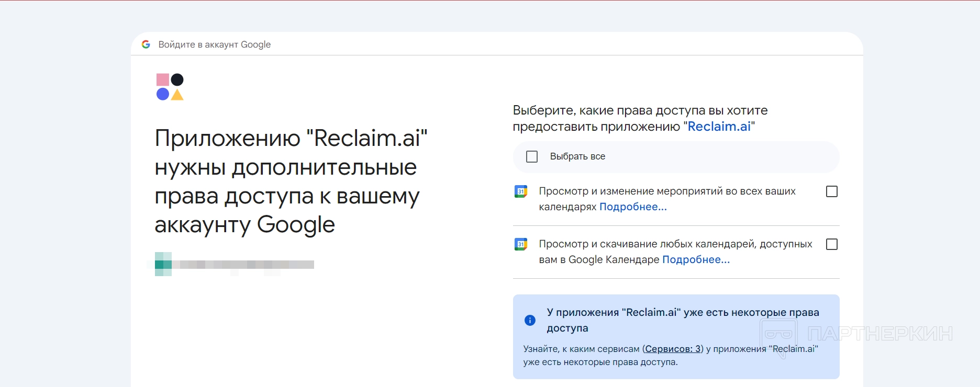Viewport: 980px width, 387px height.
Task: Click the main heading about additional access rights
Action: point(291,181)
